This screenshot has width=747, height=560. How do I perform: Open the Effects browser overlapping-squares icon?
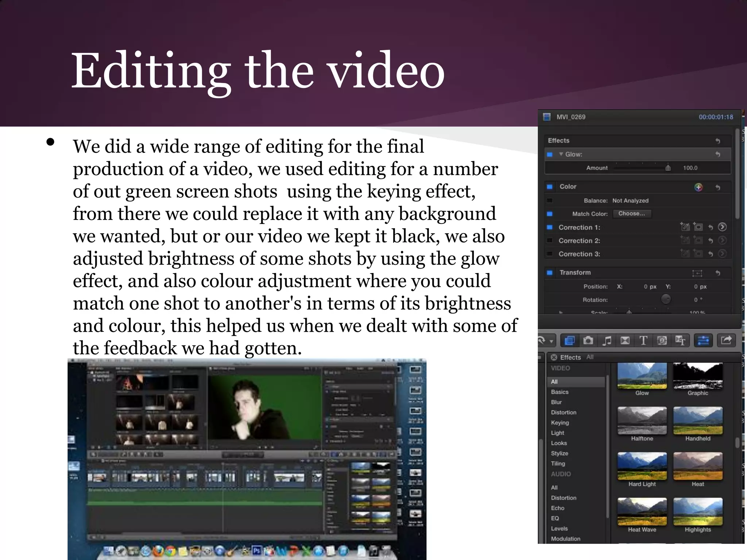tap(569, 341)
